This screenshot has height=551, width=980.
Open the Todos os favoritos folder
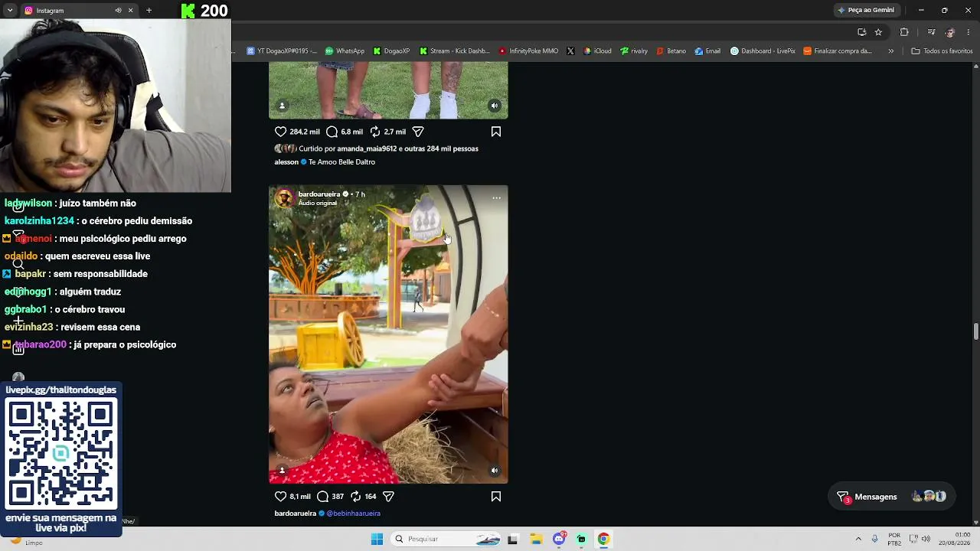point(942,51)
